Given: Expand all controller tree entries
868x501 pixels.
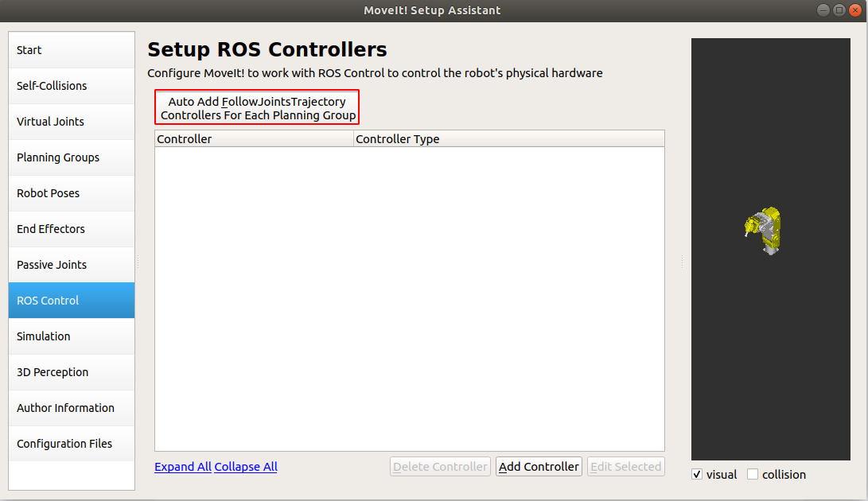Looking at the screenshot, I should (x=182, y=466).
